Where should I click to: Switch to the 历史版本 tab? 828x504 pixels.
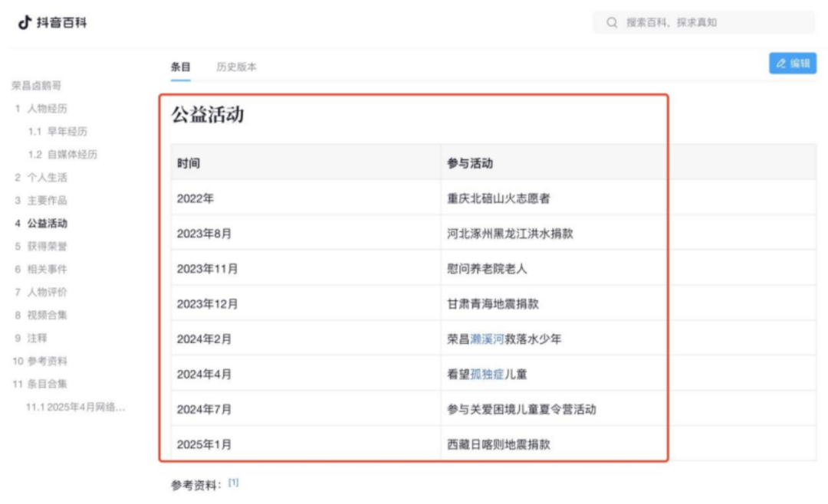pyautogui.click(x=237, y=67)
